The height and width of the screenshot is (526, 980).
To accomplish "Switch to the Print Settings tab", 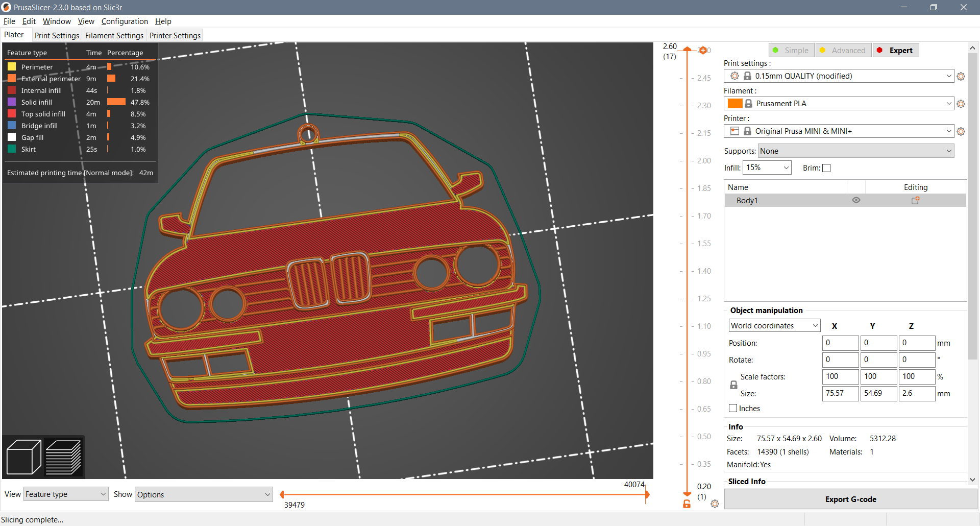I will [x=57, y=35].
